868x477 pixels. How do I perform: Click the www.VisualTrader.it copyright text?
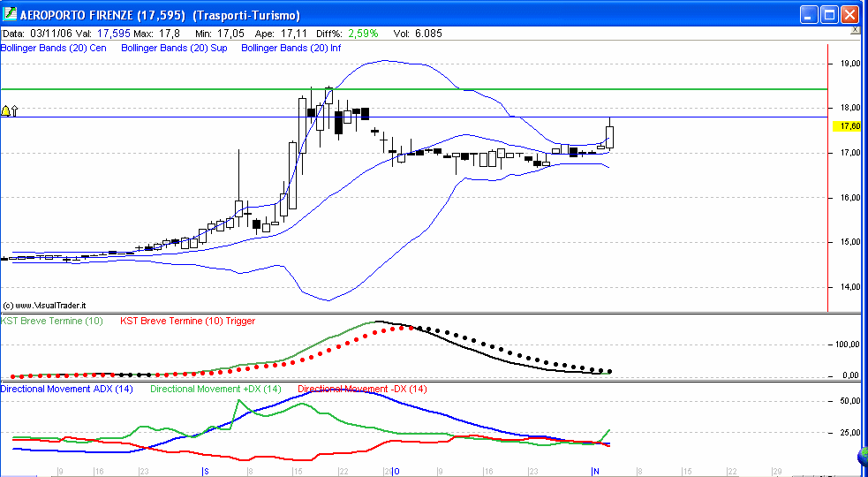[x=44, y=306]
